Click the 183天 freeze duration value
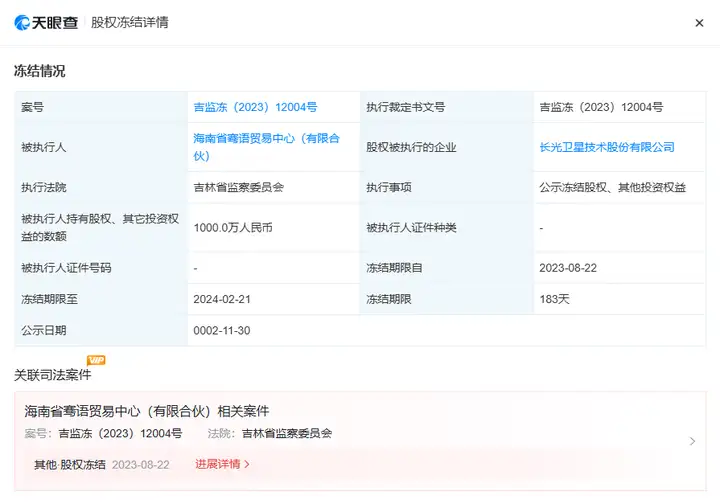This screenshot has height=504, width=720. [554, 299]
